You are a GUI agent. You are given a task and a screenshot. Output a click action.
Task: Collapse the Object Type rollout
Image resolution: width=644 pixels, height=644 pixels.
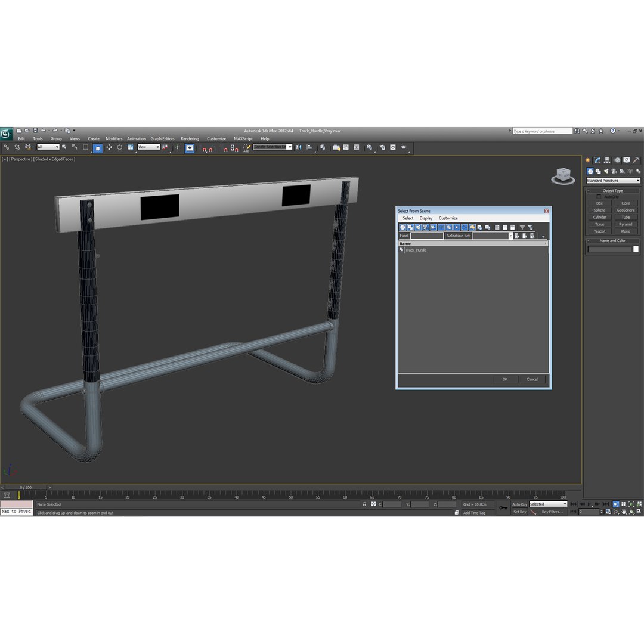pos(612,191)
